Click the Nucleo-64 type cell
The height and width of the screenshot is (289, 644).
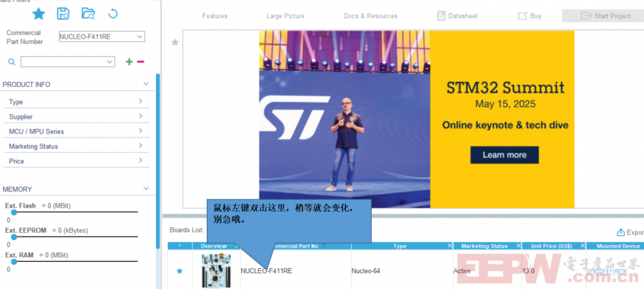tap(366, 271)
